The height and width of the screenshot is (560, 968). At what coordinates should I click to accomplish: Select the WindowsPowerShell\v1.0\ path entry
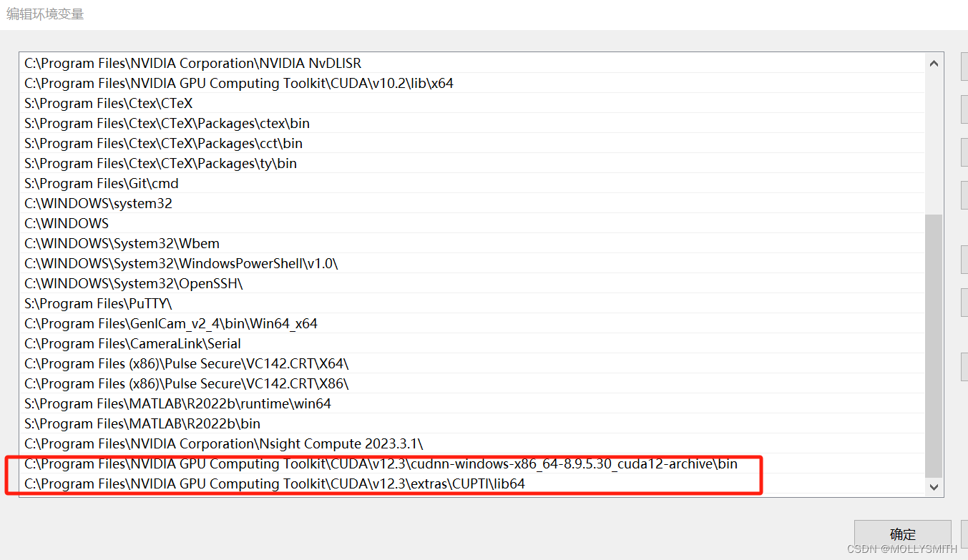click(472, 263)
